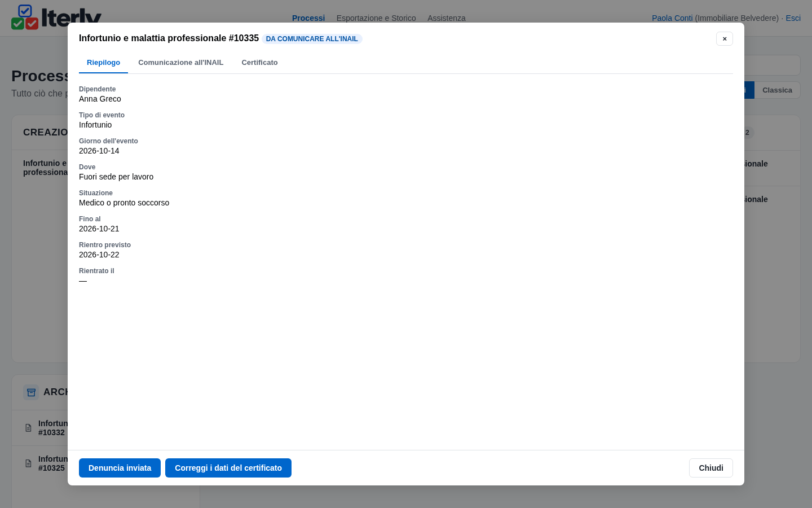
Task: Switch to the Riepilogo tab
Action: pos(103,63)
